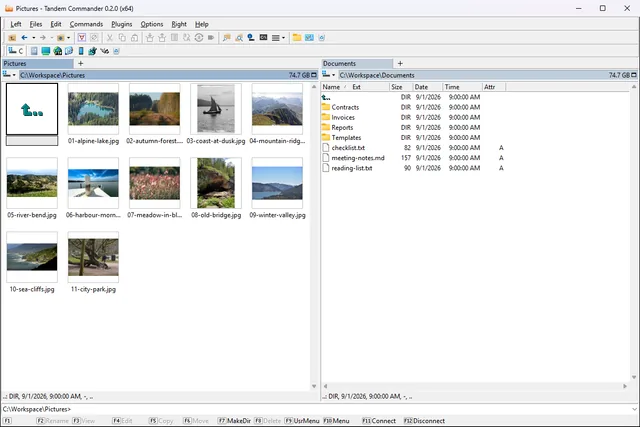Open left panel drive selector dropdown
Image resolution: width=640 pixels, height=427 pixels.
9,75
